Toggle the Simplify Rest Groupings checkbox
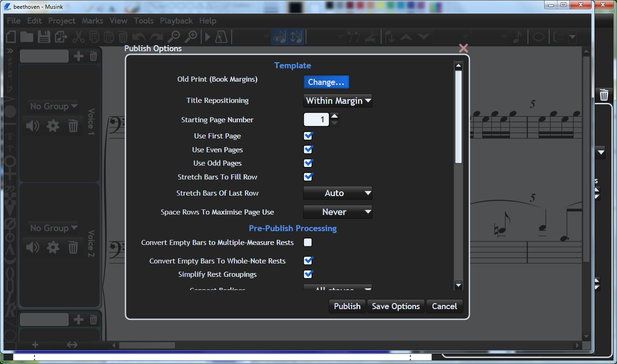This screenshot has width=617, height=364. [308, 274]
